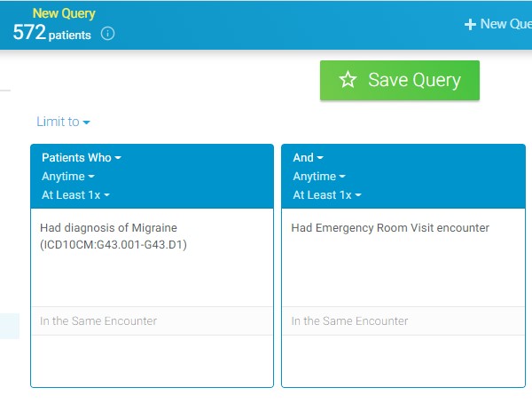The image size is (532, 403).
Task: Click the yellow New Query title
Action: 63,13
